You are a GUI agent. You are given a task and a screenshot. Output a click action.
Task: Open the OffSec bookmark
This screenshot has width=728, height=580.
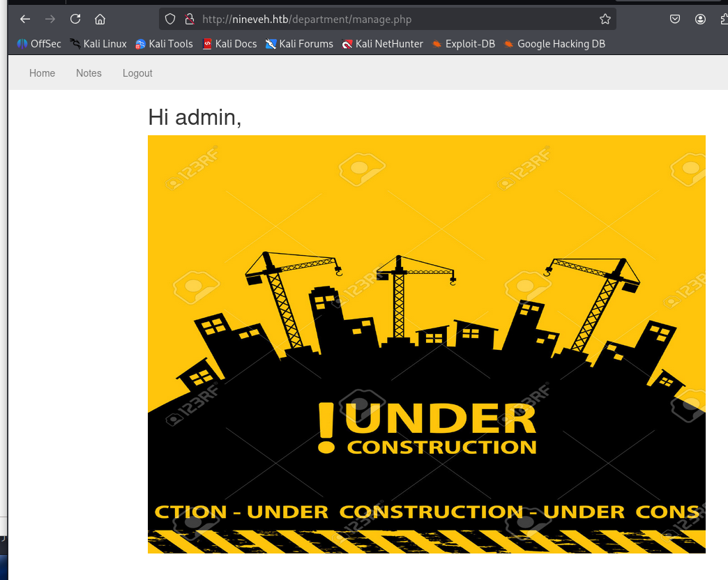pos(39,44)
